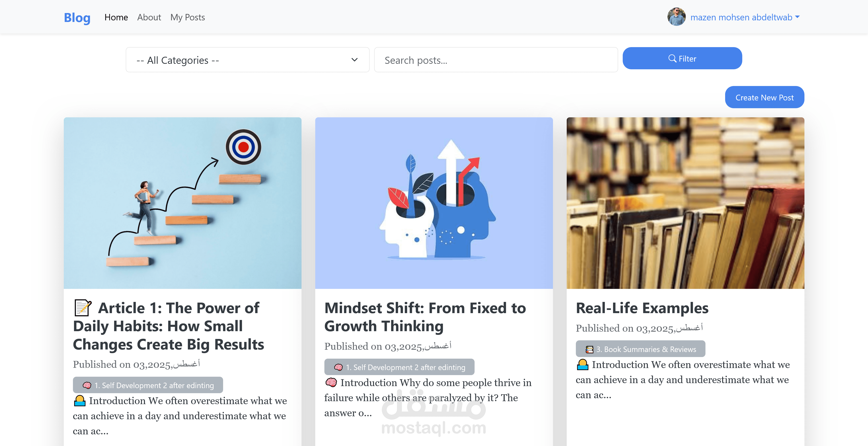This screenshot has width=868, height=446.
Task: Click the magnifier icon in Filter button
Action: [x=672, y=58]
